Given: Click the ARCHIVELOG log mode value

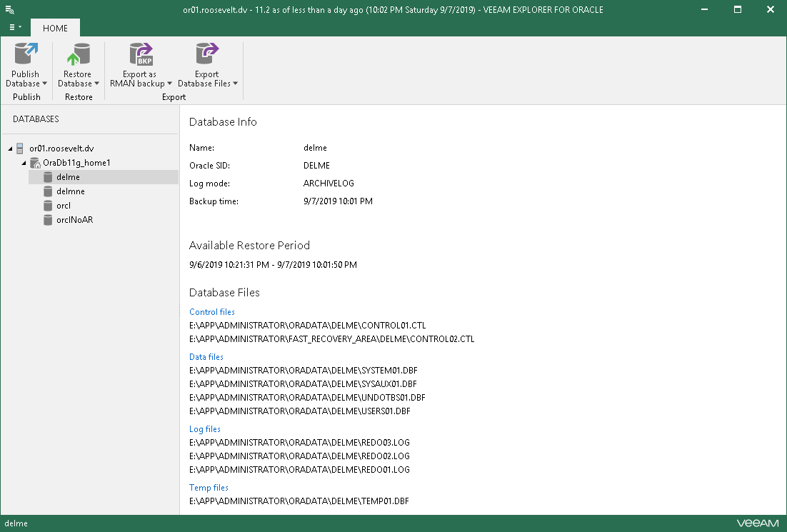Looking at the screenshot, I should click(329, 184).
